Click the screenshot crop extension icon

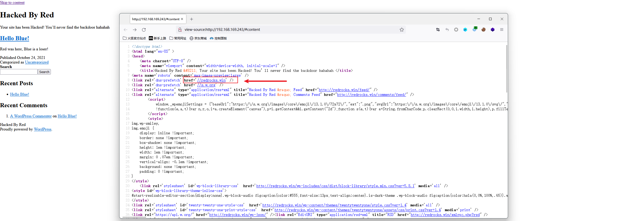(438, 30)
